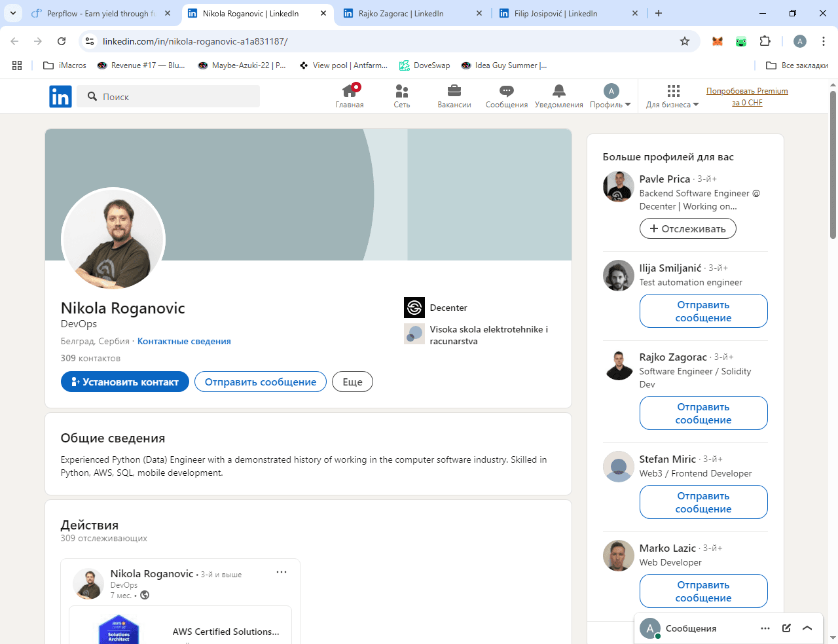Close the Nikola Roganovic tab

[x=323, y=13]
